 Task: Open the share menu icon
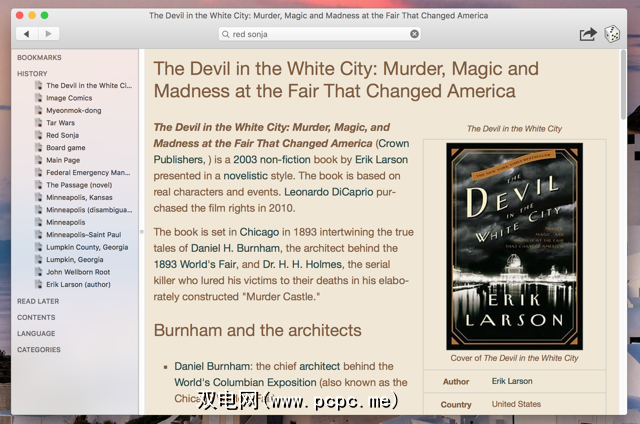(588, 34)
